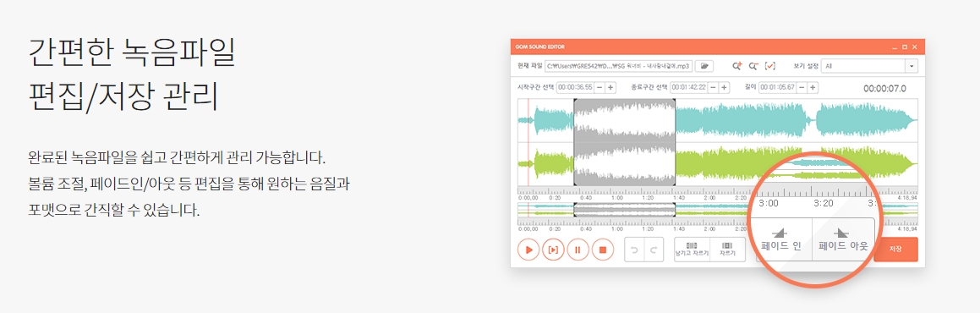This screenshot has height=313, width=980.
Task: Click the 1:00 mark on the main timeline ruler
Action: [x=617, y=197]
